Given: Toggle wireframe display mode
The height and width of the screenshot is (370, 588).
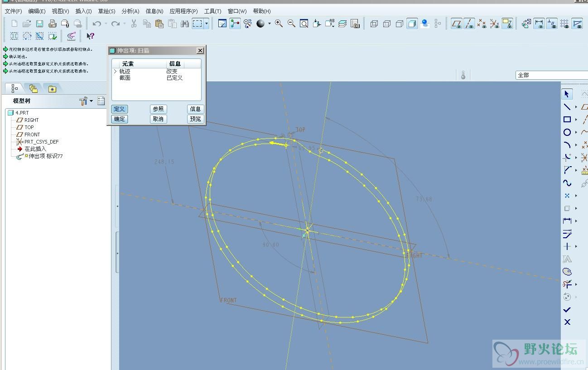Looking at the screenshot, I should [374, 24].
